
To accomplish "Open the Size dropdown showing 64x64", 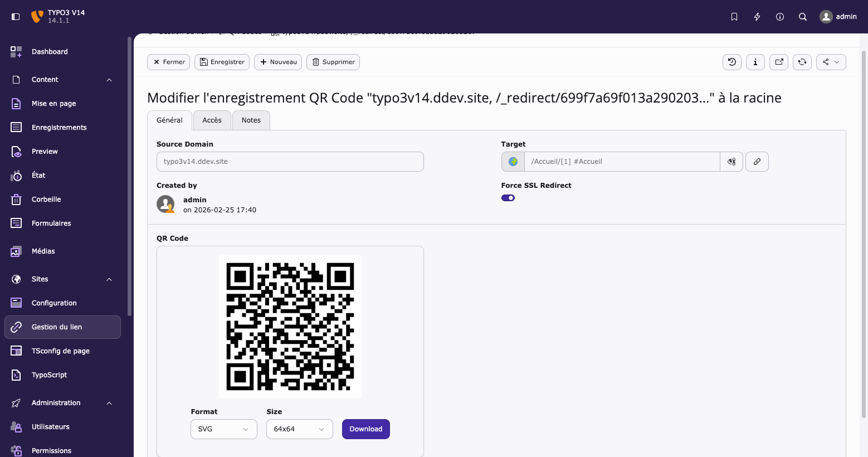I will coord(299,429).
